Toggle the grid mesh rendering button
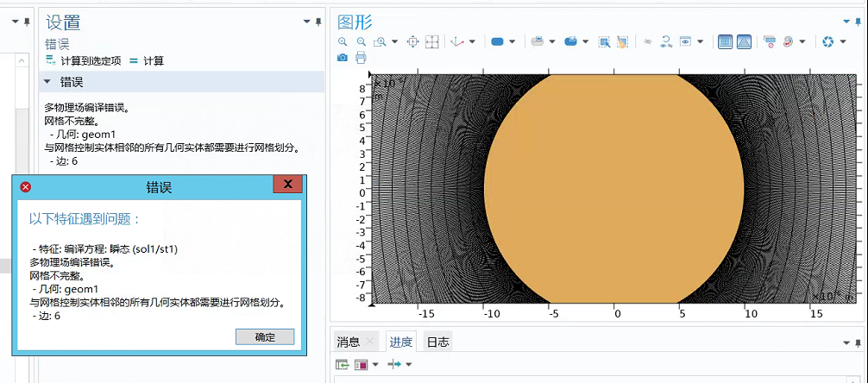 (x=725, y=41)
